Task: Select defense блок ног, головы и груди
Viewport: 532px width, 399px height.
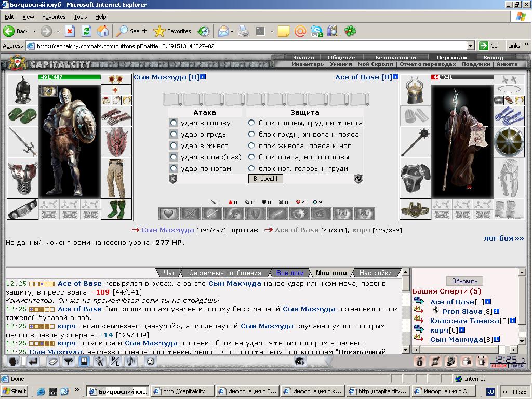Action: pos(251,168)
